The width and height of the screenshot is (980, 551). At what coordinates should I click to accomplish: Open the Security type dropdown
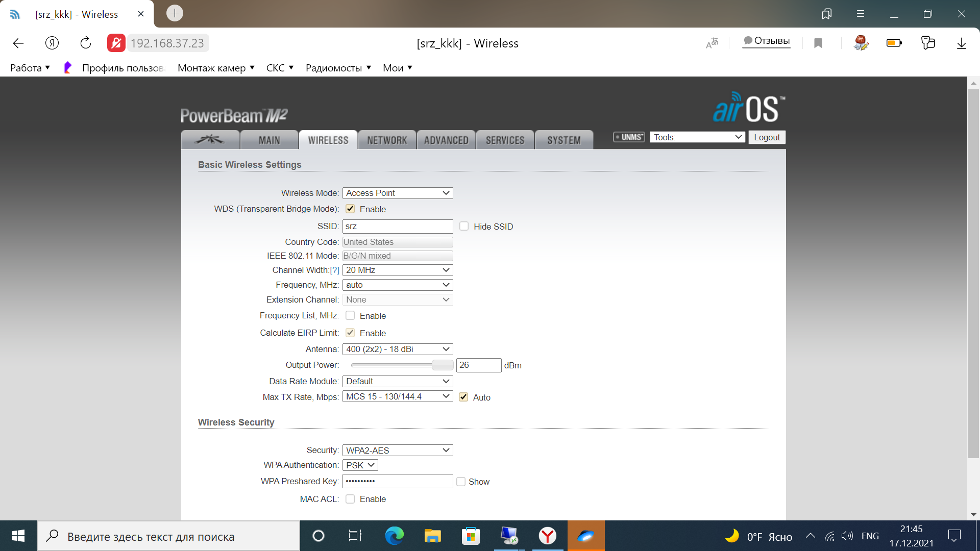click(398, 450)
